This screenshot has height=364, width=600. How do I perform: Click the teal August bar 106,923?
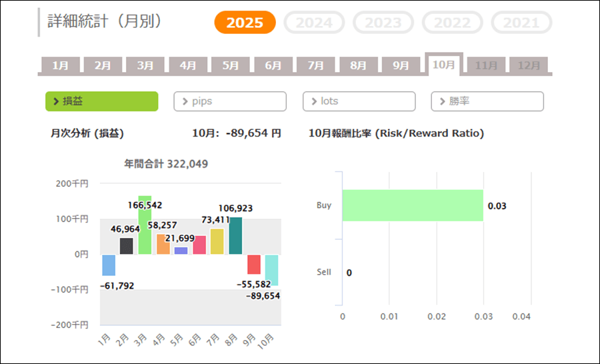235,236
